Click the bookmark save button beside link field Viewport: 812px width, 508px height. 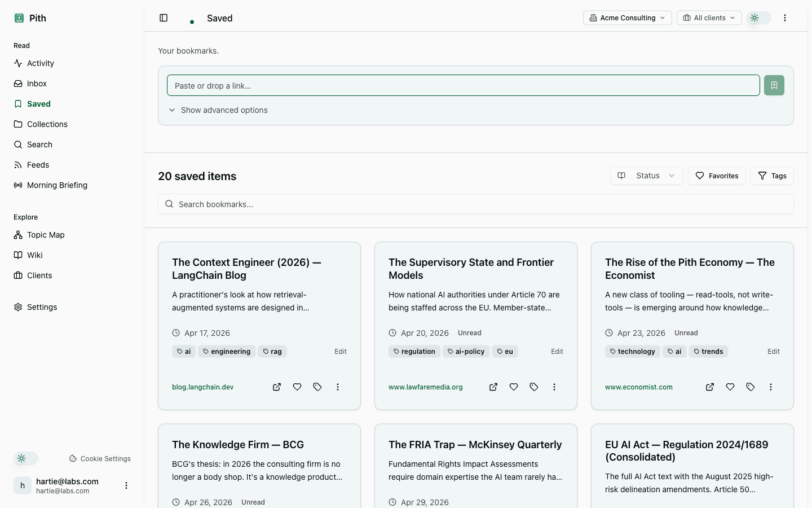[x=774, y=85]
